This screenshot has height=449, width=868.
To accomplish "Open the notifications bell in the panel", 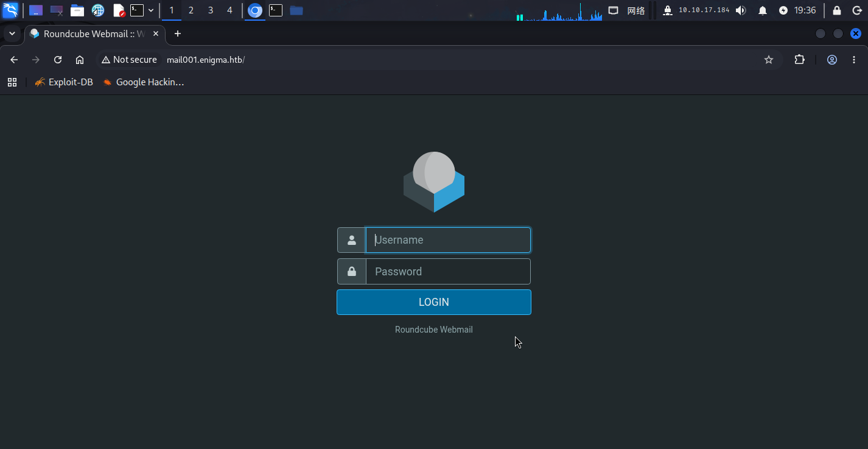I will pos(763,10).
